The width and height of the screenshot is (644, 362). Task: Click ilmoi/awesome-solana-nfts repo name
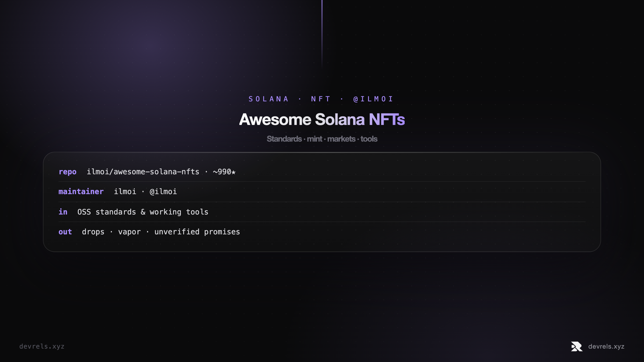143,172
